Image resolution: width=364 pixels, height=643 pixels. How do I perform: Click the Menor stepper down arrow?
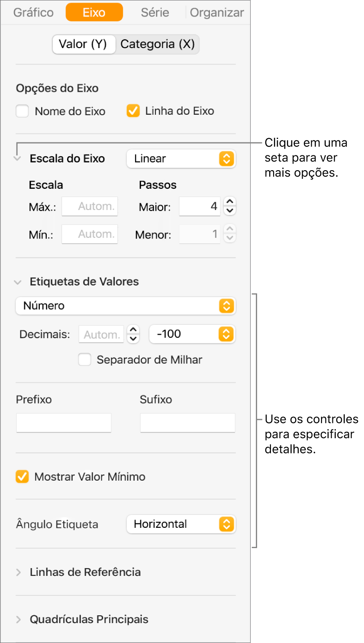[x=230, y=239]
